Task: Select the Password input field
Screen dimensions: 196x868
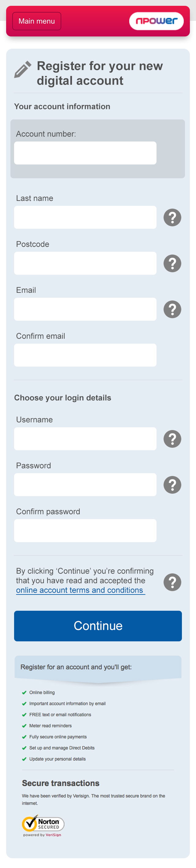Action: (x=85, y=485)
